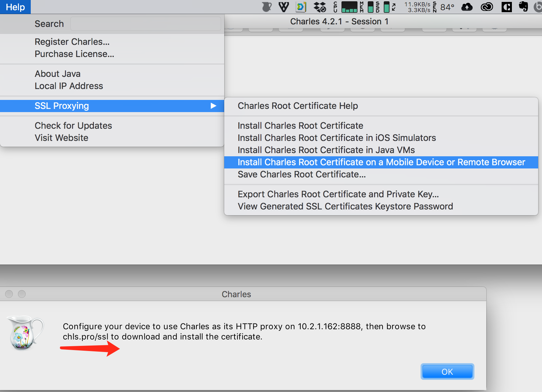The width and height of the screenshot is (542, 392).
Task: Click Register Charles… menu entry
Action: 72,42
